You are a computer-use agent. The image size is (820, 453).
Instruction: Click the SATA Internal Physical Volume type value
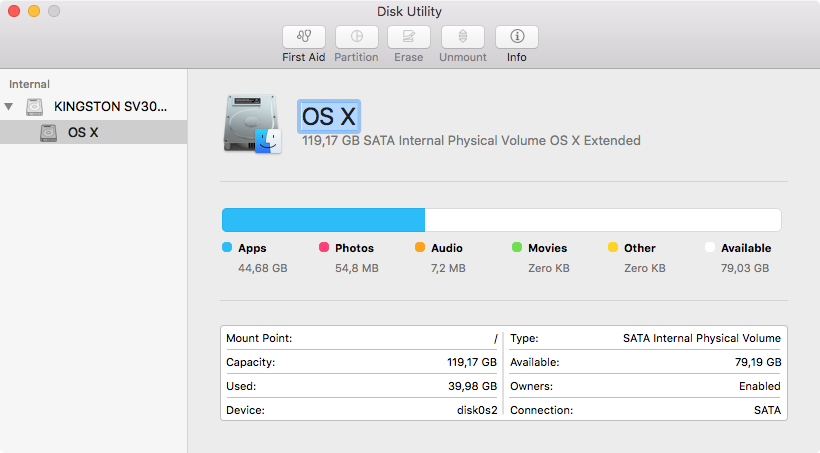click(702, 338)
